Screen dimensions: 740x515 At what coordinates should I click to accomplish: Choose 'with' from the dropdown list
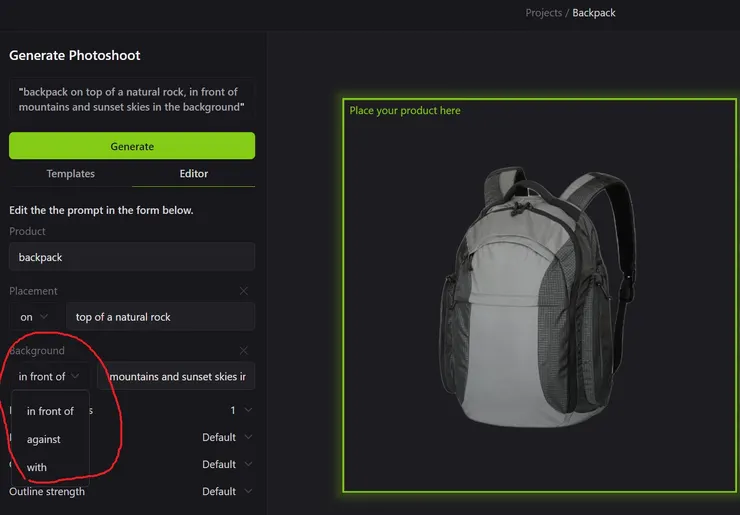(x=37, y=467)
